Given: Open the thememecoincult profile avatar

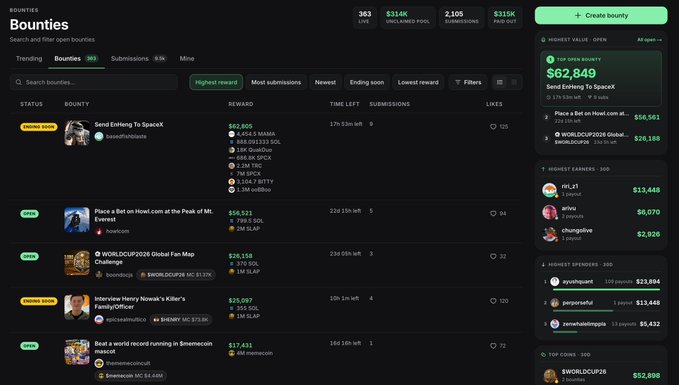Looking at the screenshot, I should (99, 363).
